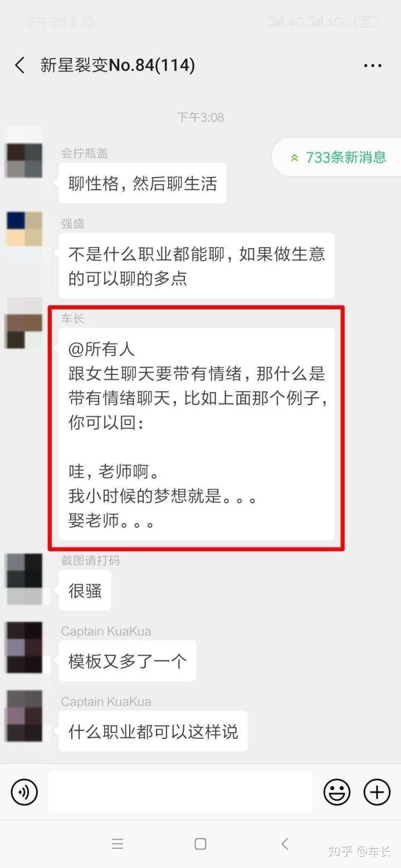Screen dimensions: 401x868
Task: Open 会拧瓶盖's avatar profile
Action: pos(24,160)
